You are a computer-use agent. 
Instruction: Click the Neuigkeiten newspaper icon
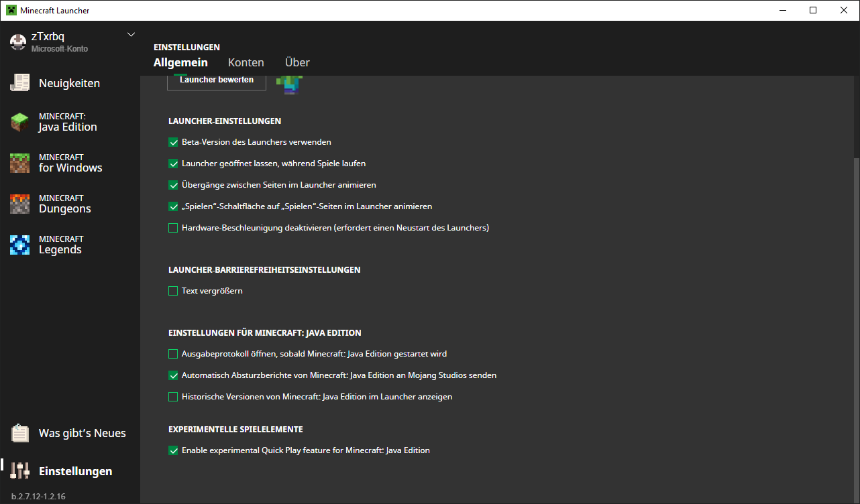click(x=20, y=83)
